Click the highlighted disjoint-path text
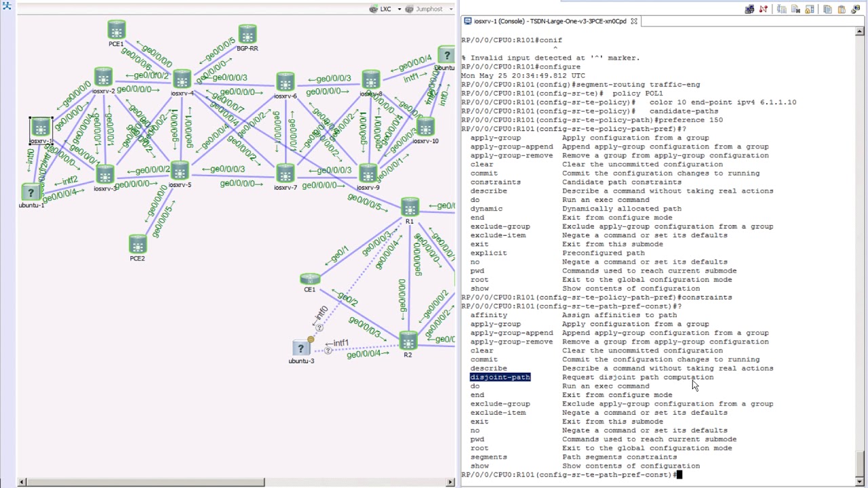Viewport: 868px width, 488px height. tap(500, 378)
